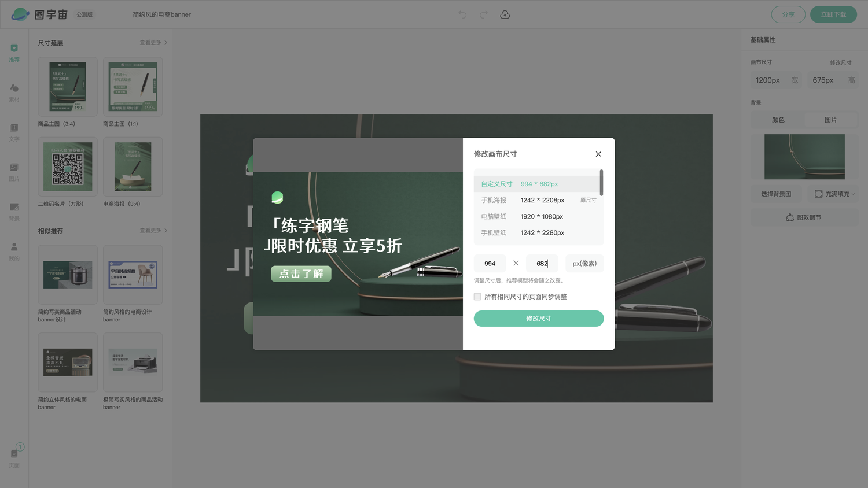The height and width of the screenshot is (488, 868).
Task: Select the 商品主图 (3:4) thumbnail
Action: coord(68,87)
